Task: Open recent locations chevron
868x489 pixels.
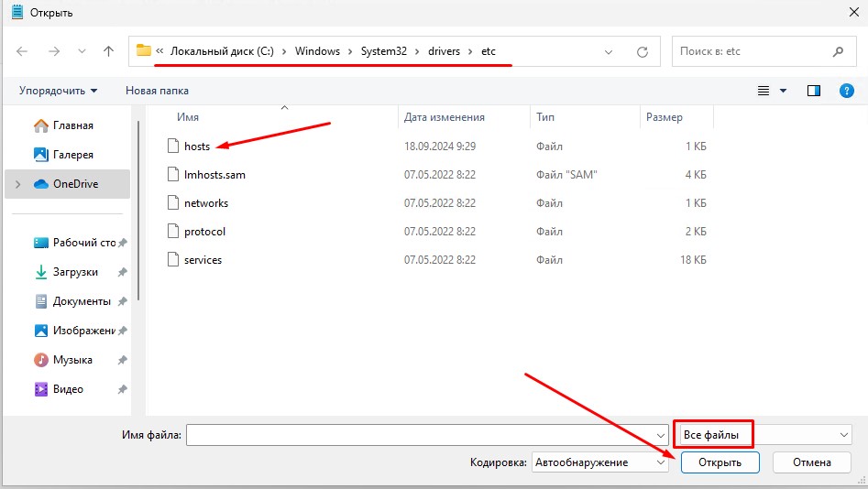Action: pyautogui.click(x=82, y=51)
